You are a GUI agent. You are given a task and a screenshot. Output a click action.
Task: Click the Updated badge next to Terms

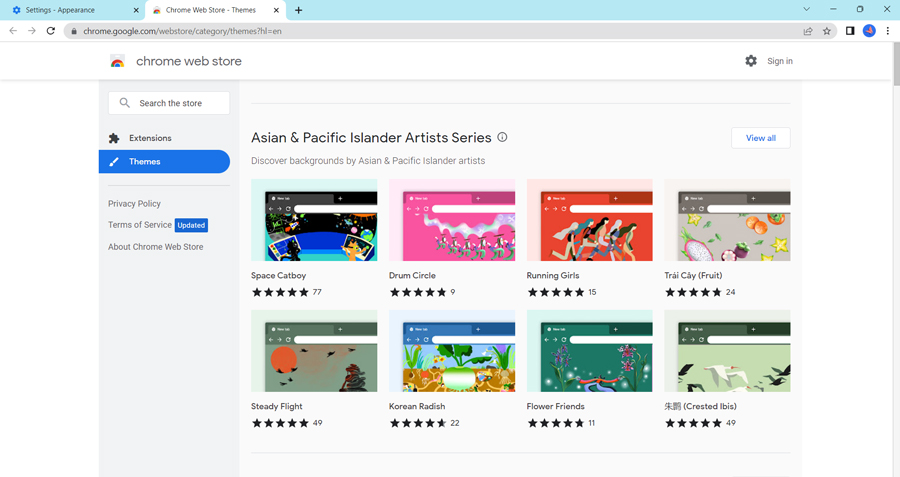tap(191, 225)
